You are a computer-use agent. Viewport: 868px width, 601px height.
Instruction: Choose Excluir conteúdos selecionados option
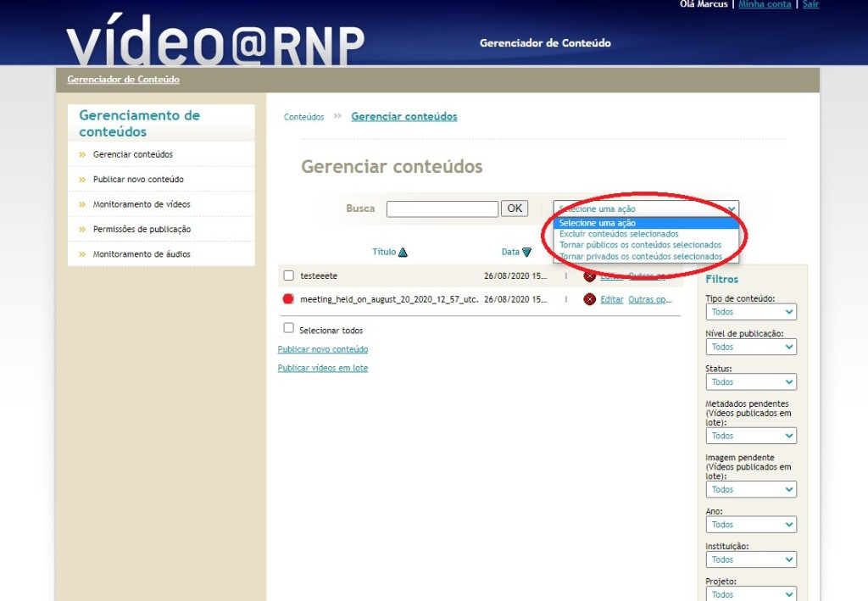619,234
